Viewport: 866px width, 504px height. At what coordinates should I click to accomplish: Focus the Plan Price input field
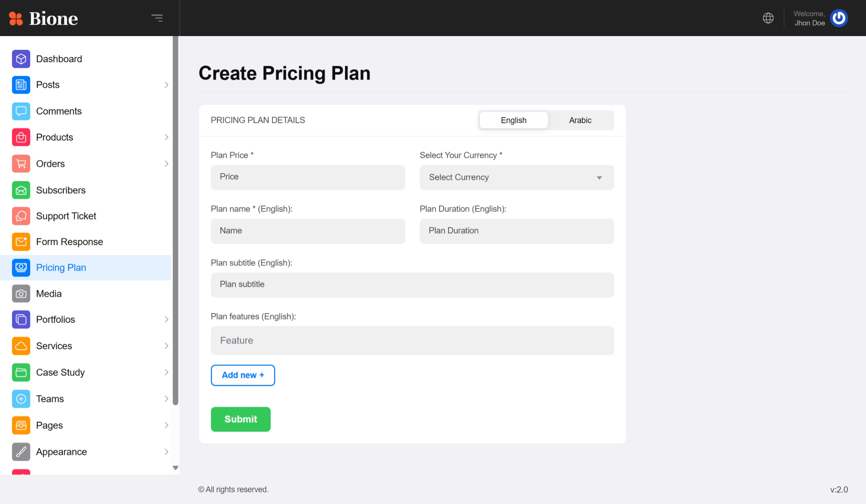308,177
